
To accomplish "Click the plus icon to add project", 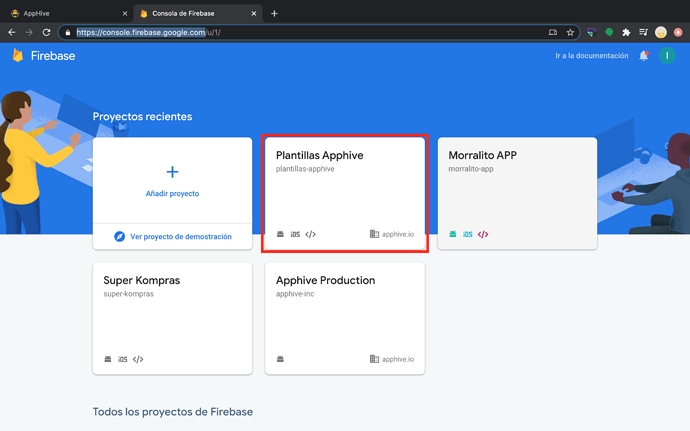I will pyautogui.click(x=172, y=172).
